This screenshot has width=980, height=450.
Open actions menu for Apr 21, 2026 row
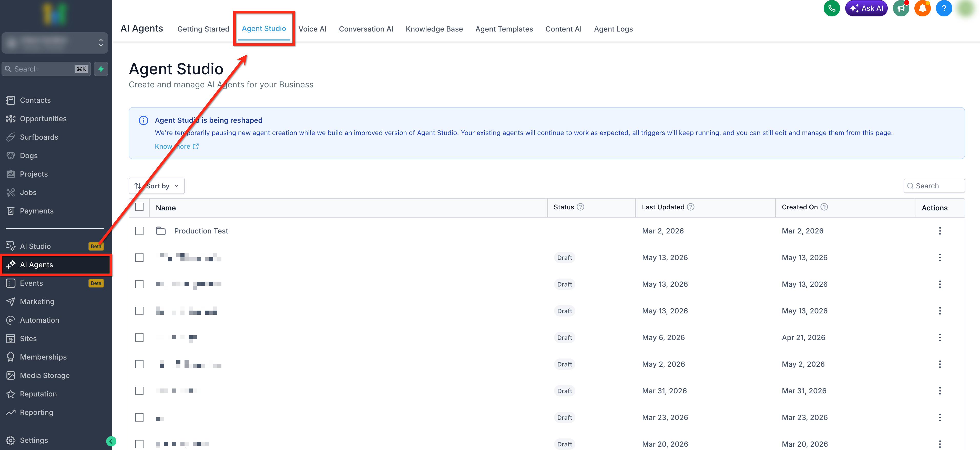pos(940,338)
